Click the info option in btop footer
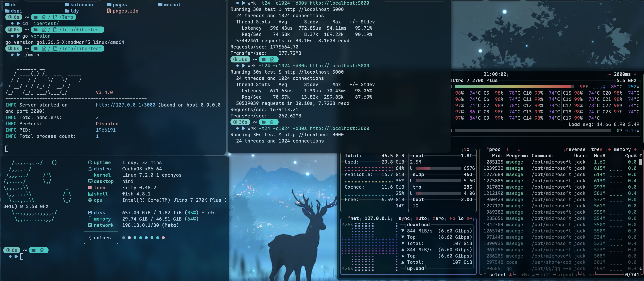Image resolution: width=644 pixels, height=281 pixels. 523,275
